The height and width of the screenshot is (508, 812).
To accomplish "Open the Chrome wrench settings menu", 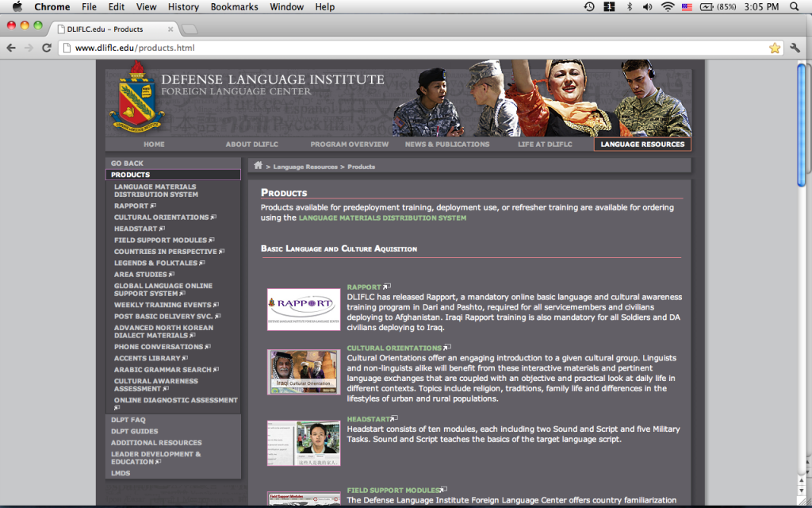I will click(x=795, y=48).
